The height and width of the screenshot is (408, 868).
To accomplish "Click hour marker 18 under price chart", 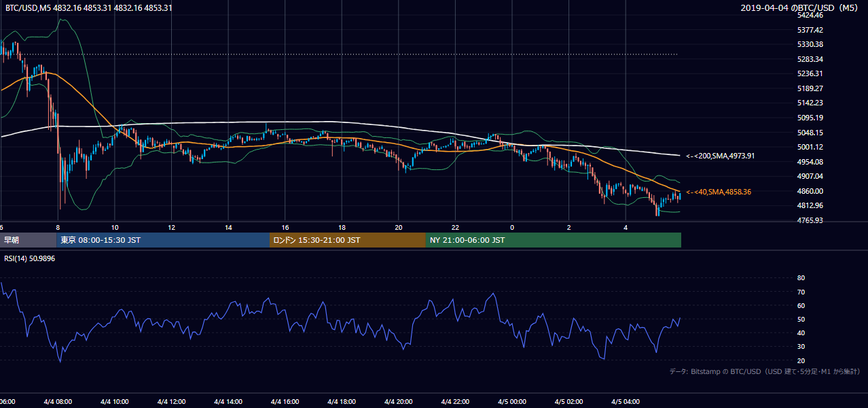I will pyautogui.click(x=342, y=227).
